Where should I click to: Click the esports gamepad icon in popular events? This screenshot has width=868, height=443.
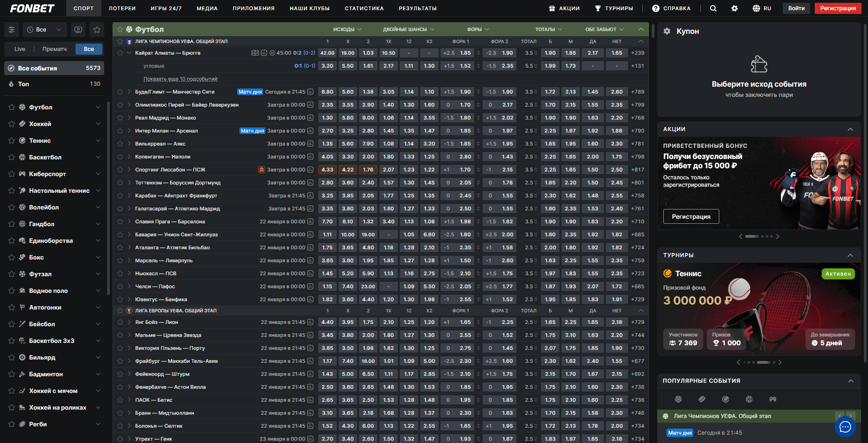[773, 399]
